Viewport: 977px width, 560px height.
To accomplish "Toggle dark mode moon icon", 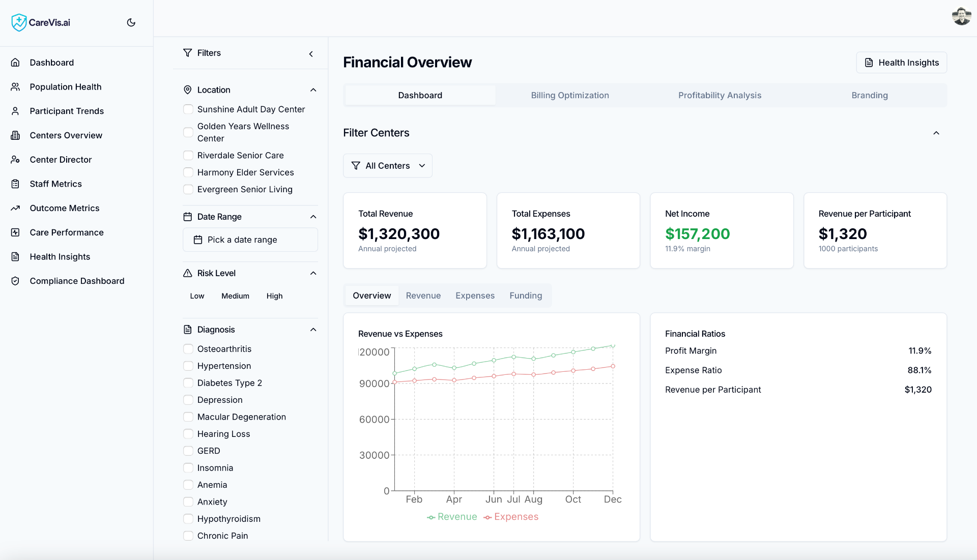I will pos(131,22).
